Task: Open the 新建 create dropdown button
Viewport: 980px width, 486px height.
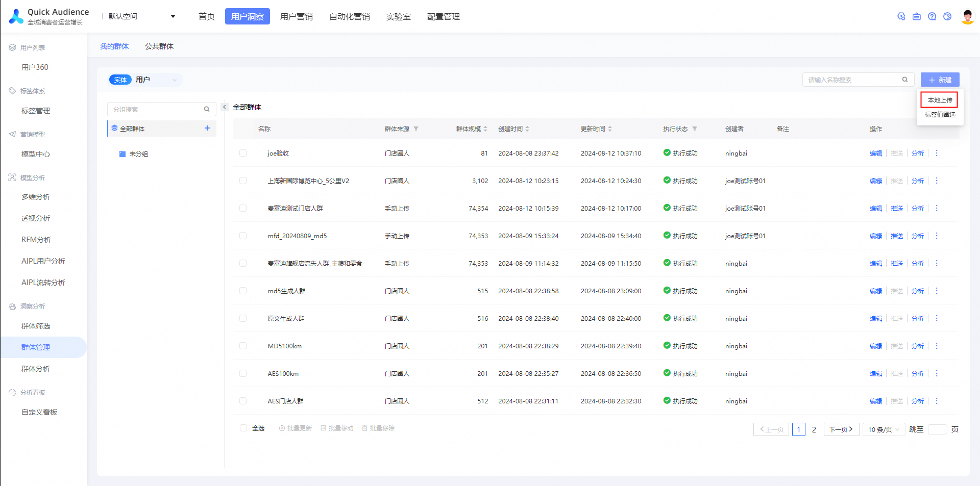Action: click(940, 80)
